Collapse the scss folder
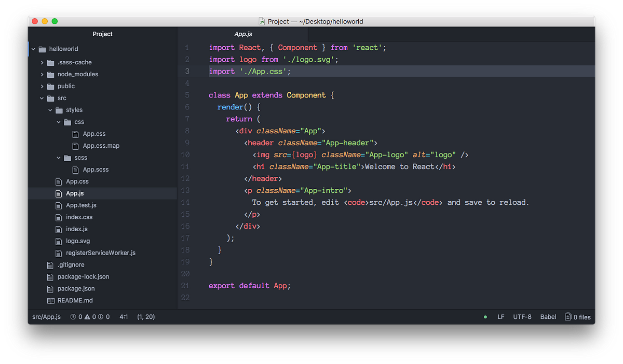 (x=59, y=158)
